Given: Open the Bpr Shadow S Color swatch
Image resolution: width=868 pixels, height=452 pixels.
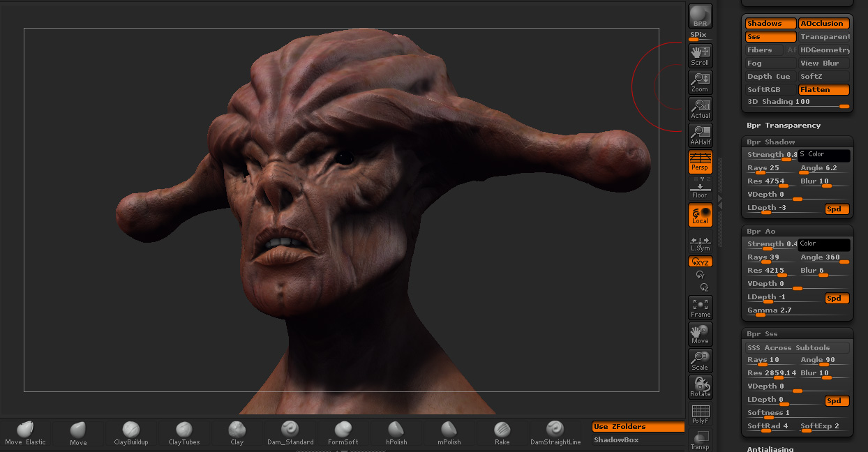Looking at the screenshot, I should (x=824, y=156).
